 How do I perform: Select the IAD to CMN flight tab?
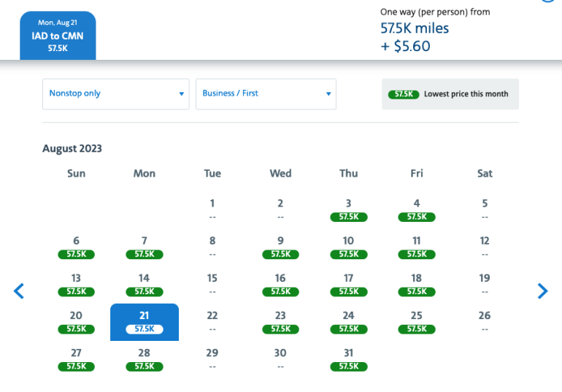pyautogui.click(x=58, y=35)
